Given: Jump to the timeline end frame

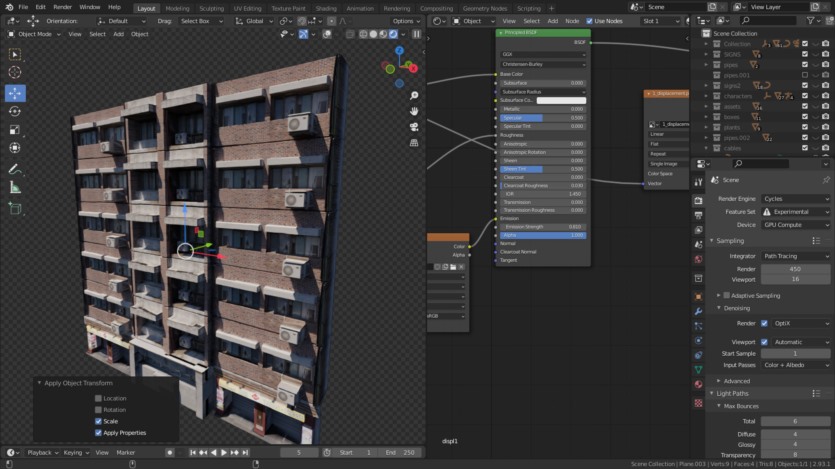Looking at the screenshot, I should [x=245, y=452].
